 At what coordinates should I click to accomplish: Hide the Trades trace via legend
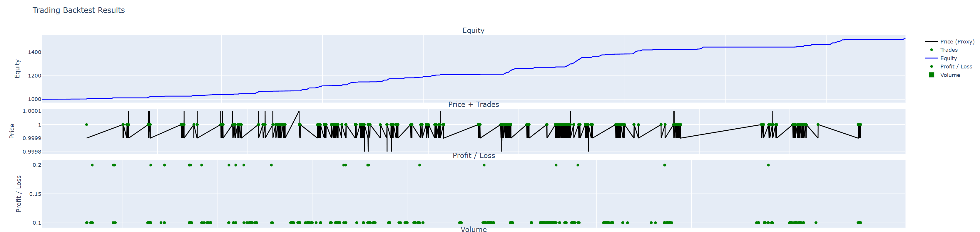point(949,50)
